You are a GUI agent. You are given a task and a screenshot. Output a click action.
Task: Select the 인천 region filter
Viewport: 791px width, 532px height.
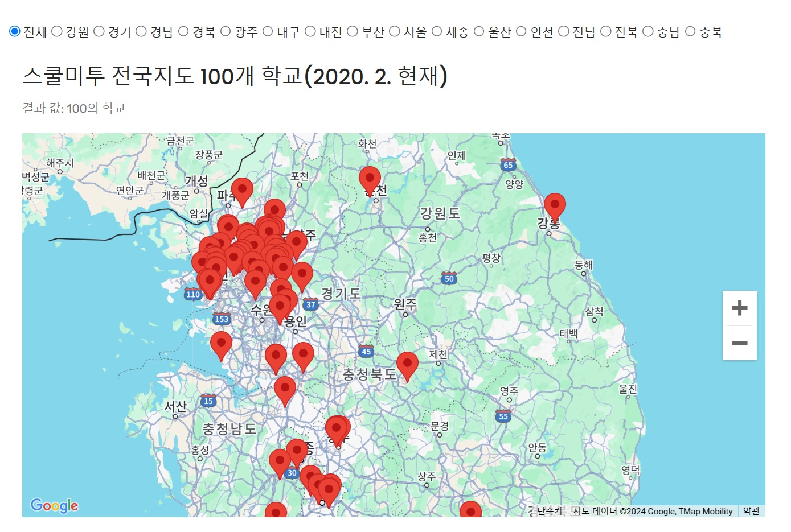click(x=521, y=31)
